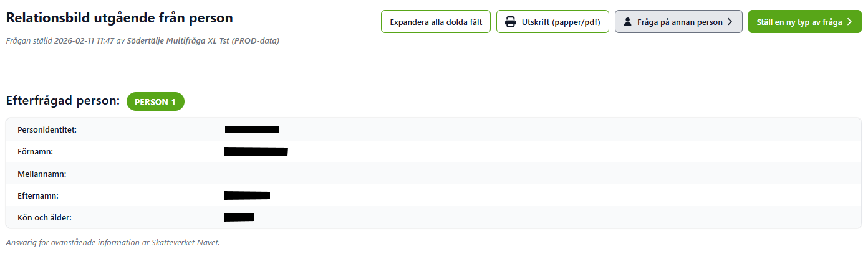Screen dimensions: 868x254
Task: Click chevron on the green Ställ en ny typ button
Action: point(849,22)
